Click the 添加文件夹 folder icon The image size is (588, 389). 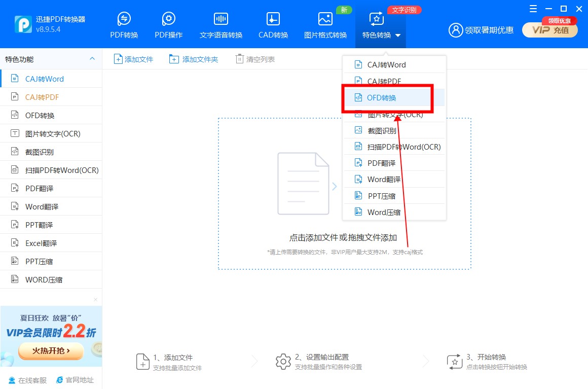click(x=174, y=59)
